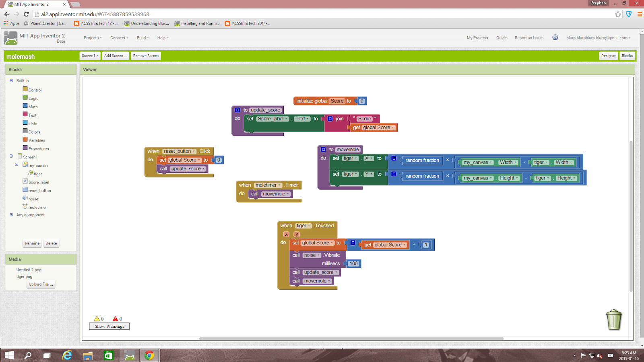The width and height of the screenshot is (644, 362).
Task: Click the Delete button
Action: [51, 243]
